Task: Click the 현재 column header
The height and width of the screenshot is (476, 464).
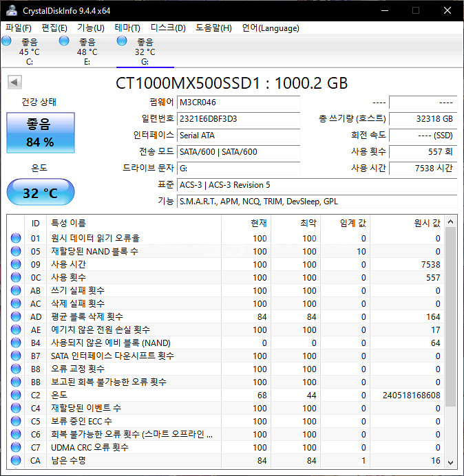Action: pyautogui.click(x=246, y=224)
